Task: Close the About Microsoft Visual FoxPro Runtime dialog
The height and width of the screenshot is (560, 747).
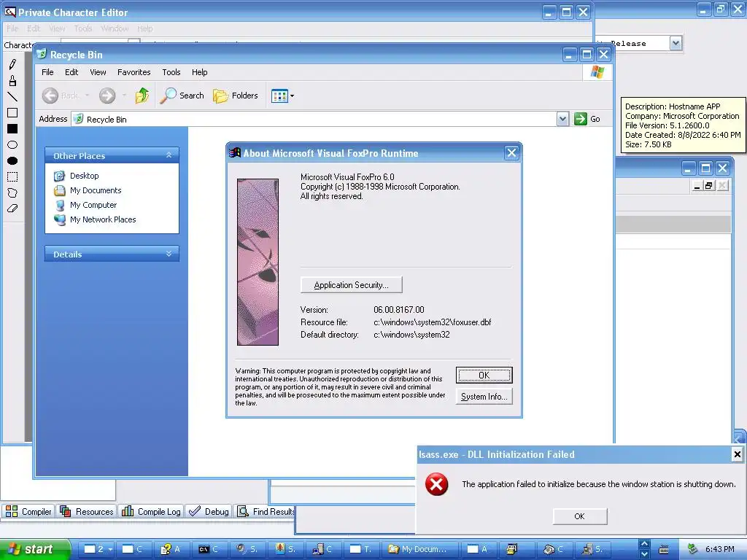Action: point(511,153)
